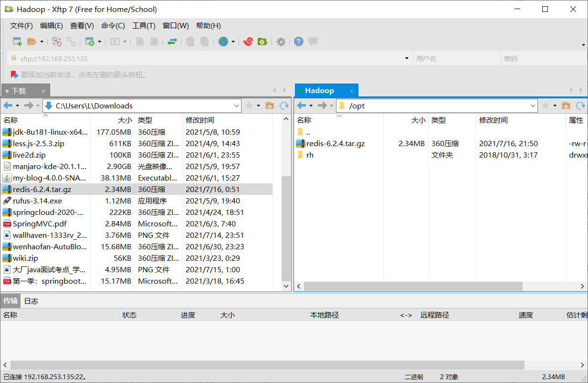588x383 pixels.
Task: Go back in the local Downloads pane
Action: point(8,106)
